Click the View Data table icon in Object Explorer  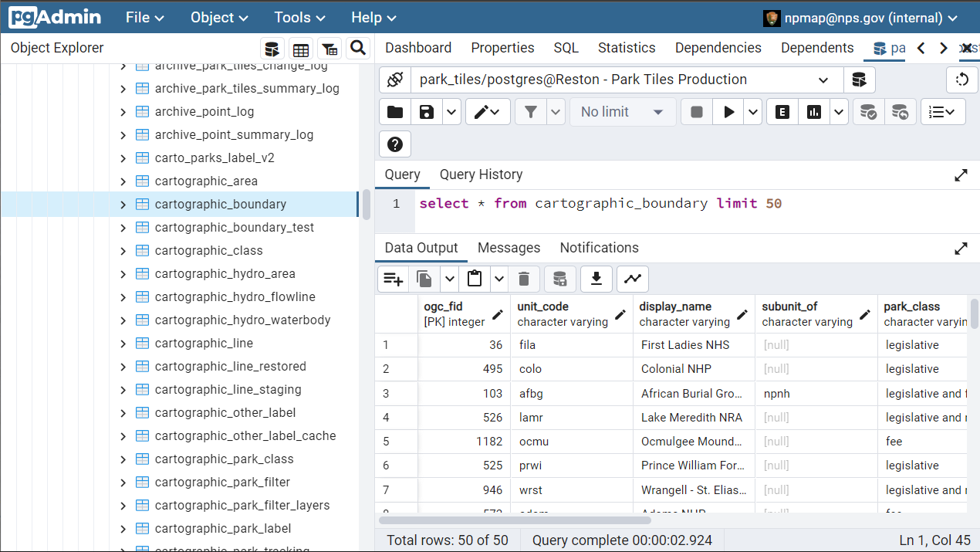[301, 49]
